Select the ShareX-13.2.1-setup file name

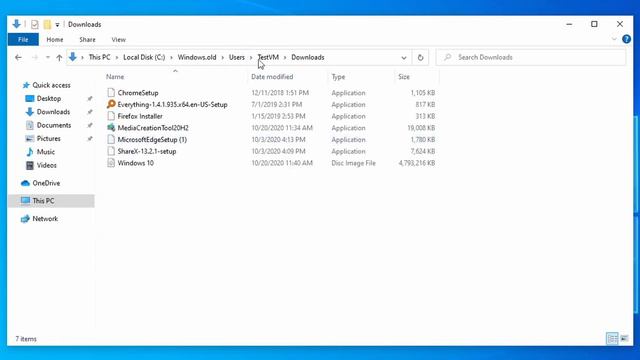click(x=147, y=151)
